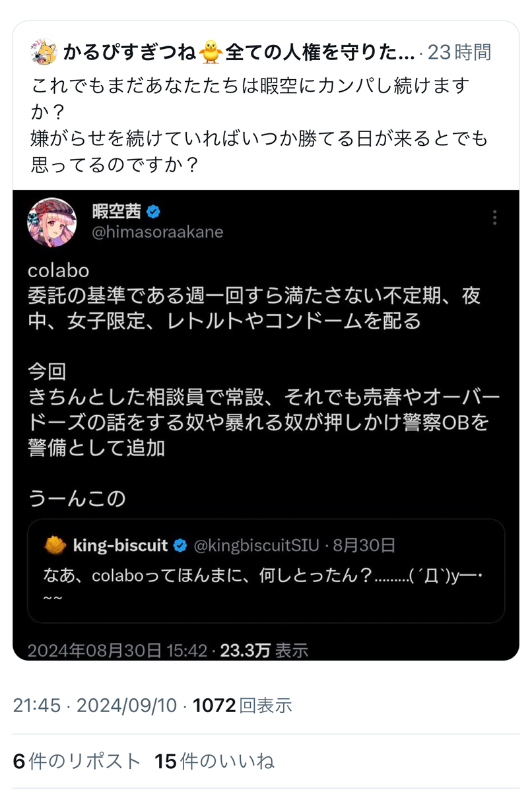The height and width of the screenshot is (792, 532).
Task: Click the 暇空茜 display name
Action: pos(117,212)
